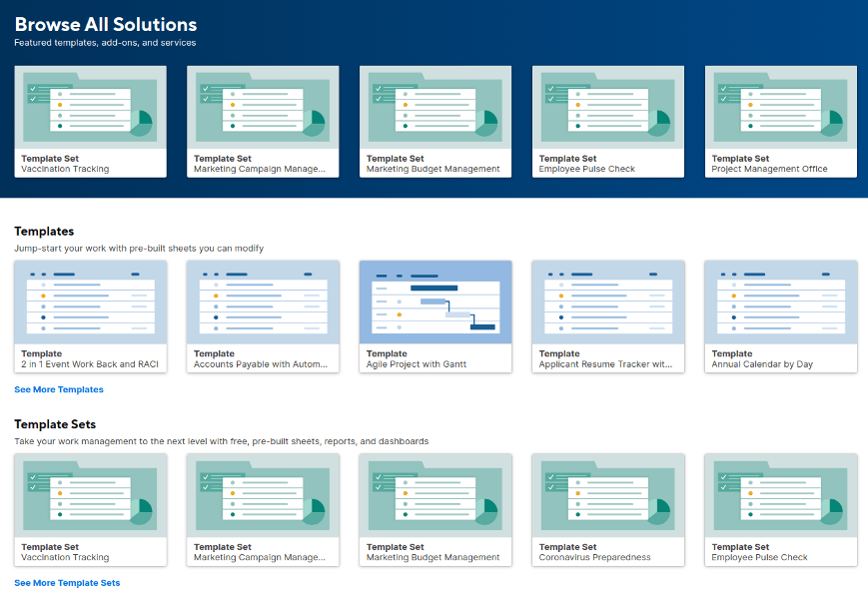The width and height of the screenshot is (868, 599).
Task: Open the Accounts Payable with Automation template
Action: tap(263, 314)
